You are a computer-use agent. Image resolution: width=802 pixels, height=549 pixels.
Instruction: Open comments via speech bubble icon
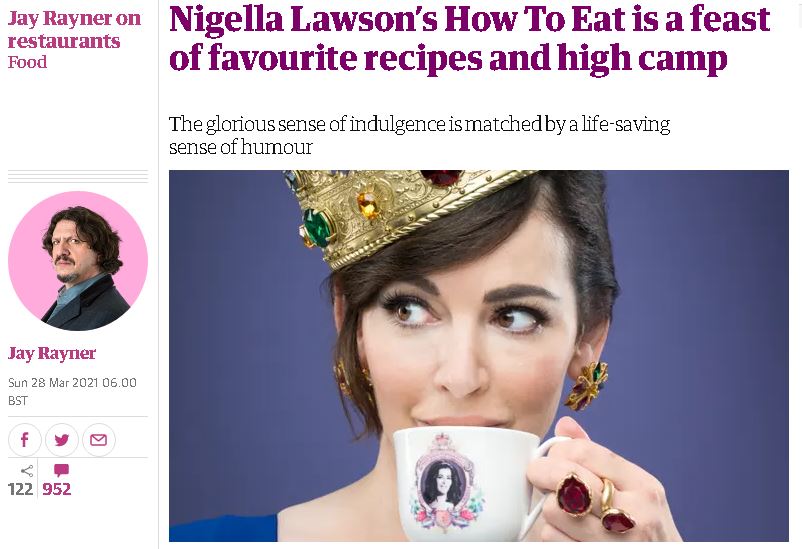61,470
